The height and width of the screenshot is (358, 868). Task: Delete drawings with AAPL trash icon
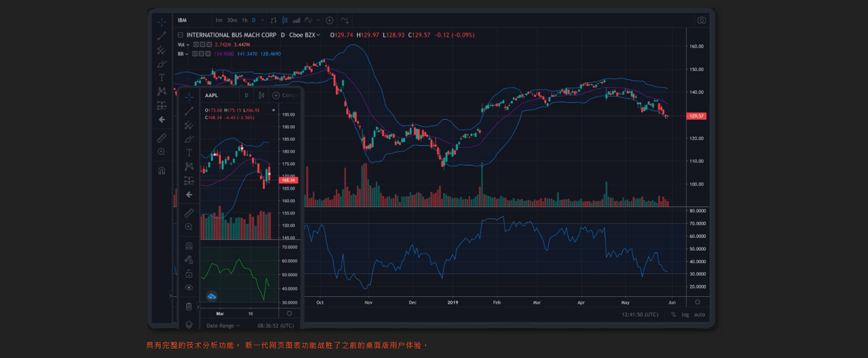coord(189,306)
